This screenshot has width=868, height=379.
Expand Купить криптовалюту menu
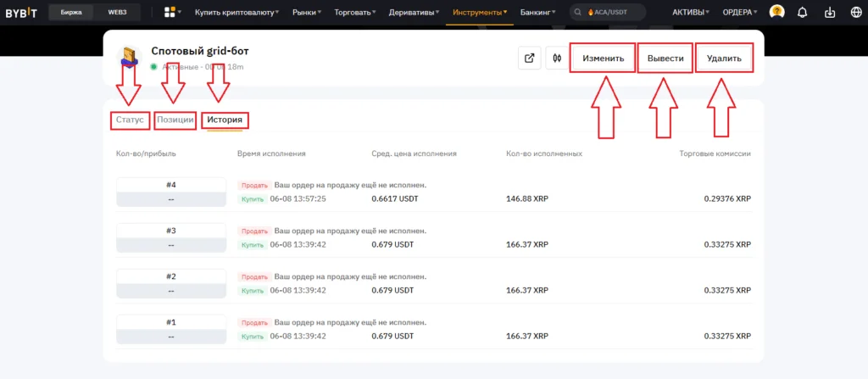coord(237,12)
